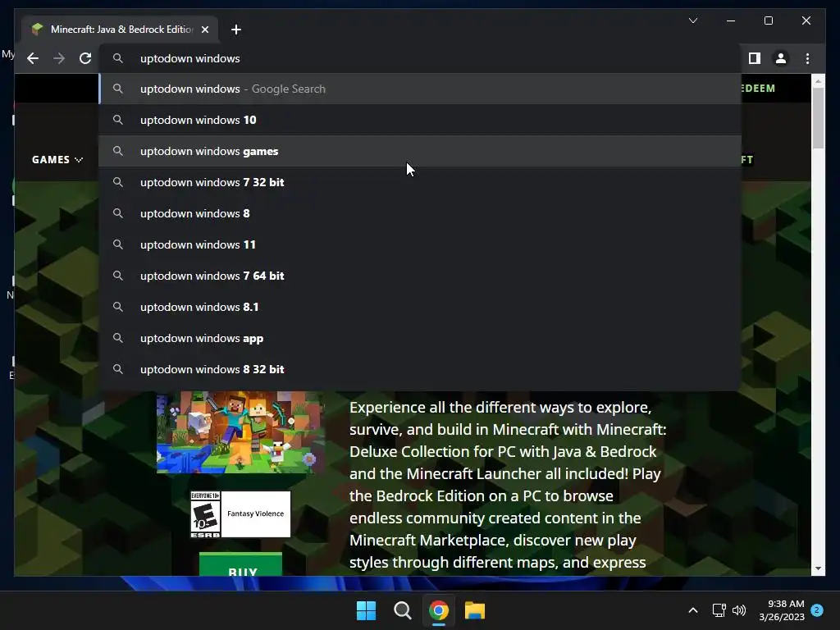840x630 pixels.
Task: Pick suggestion 'uptodown windows 8 32 bit'
Action: 420,369
